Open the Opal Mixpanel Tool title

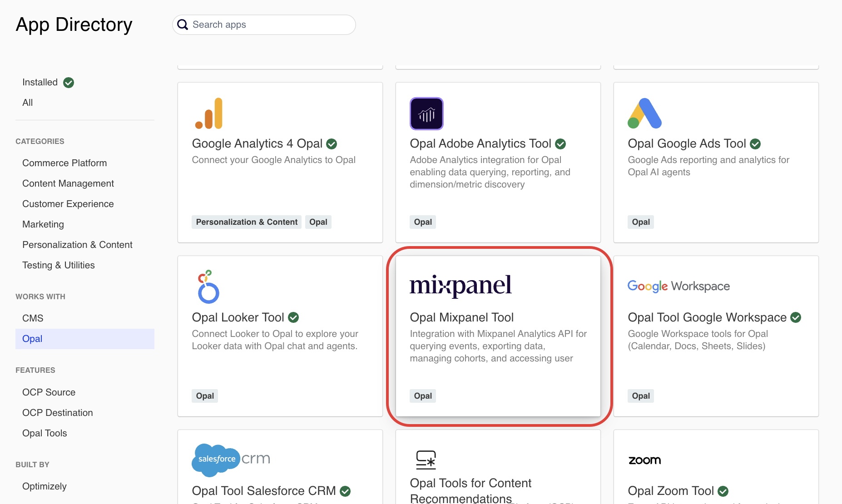tap(461, 317)
